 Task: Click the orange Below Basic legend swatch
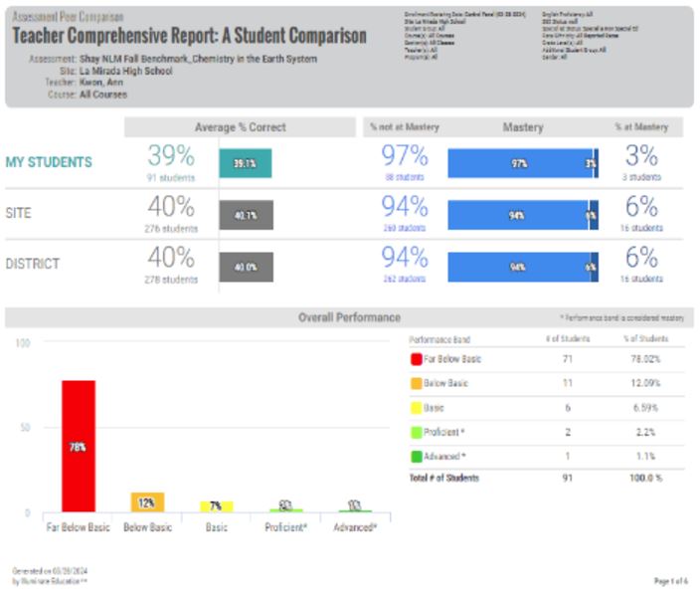click(416, 384)
